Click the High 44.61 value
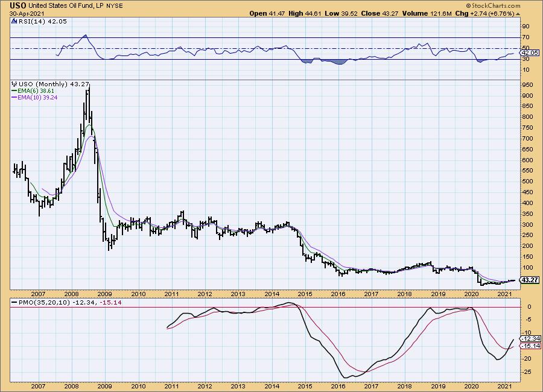 (x=305, y=13)
